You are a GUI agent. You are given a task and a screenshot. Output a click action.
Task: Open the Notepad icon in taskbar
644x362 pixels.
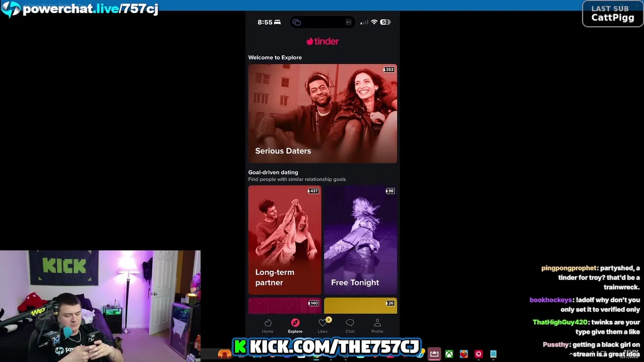[494, 354]
